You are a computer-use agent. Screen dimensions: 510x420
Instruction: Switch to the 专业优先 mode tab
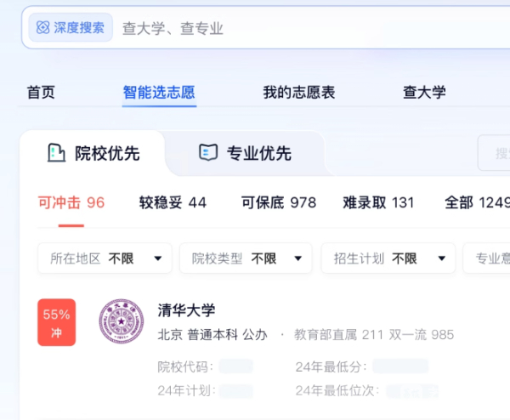(246, 153)
